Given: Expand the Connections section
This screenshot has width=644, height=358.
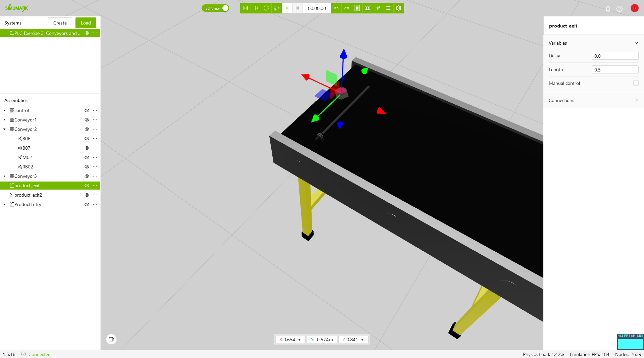Looking at the screenshot, I should click(593, 100).
